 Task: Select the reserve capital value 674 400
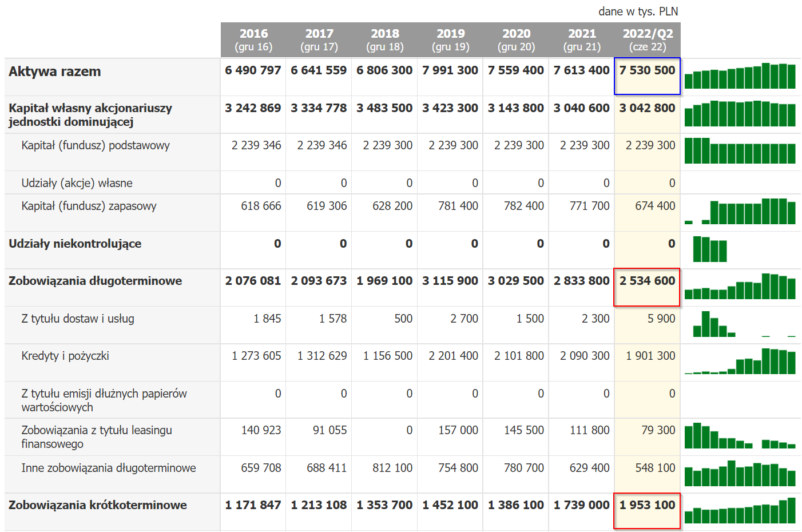pos(655,206)
